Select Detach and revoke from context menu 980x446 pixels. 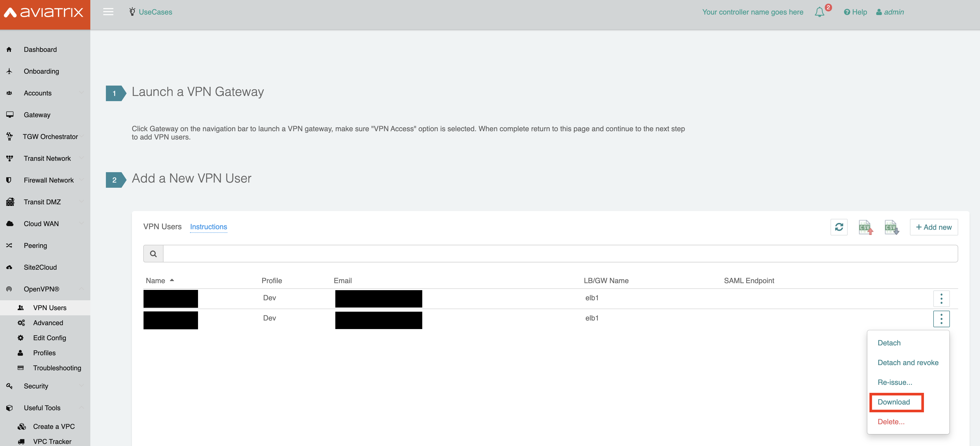(x=908, y=362)
